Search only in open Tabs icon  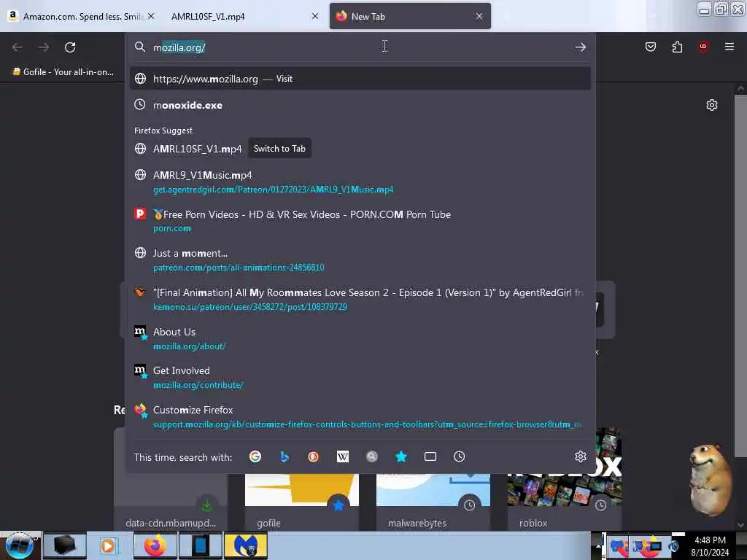[x=430, y=456]
